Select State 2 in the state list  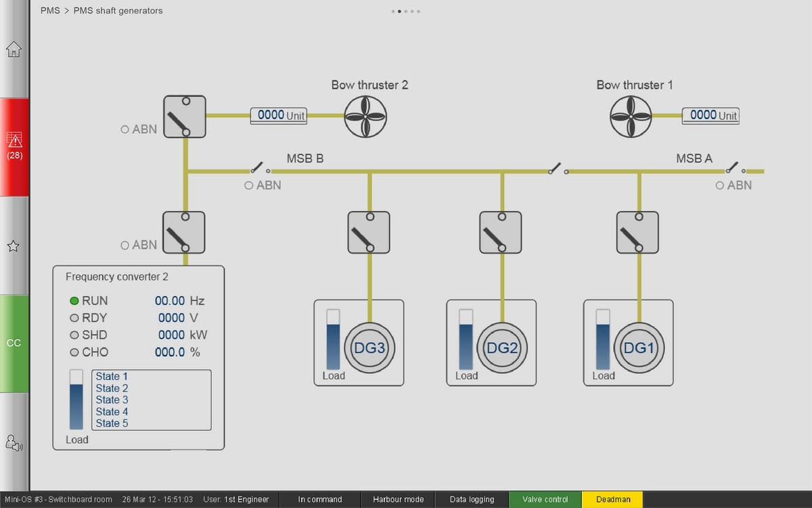coord(112,388)
